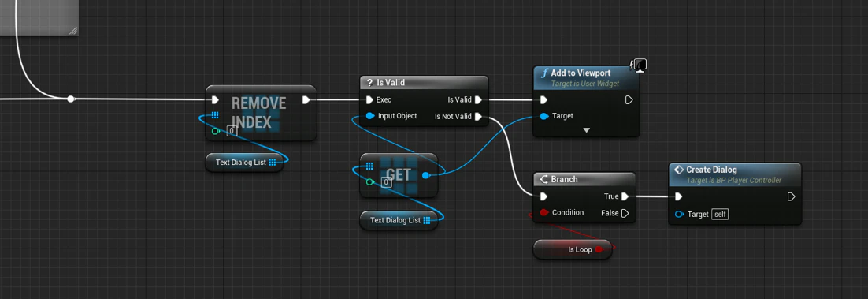Expand the Add to Viewport advanced pins arrow
This screenshot has width=868, height=299.
[586, 130]
